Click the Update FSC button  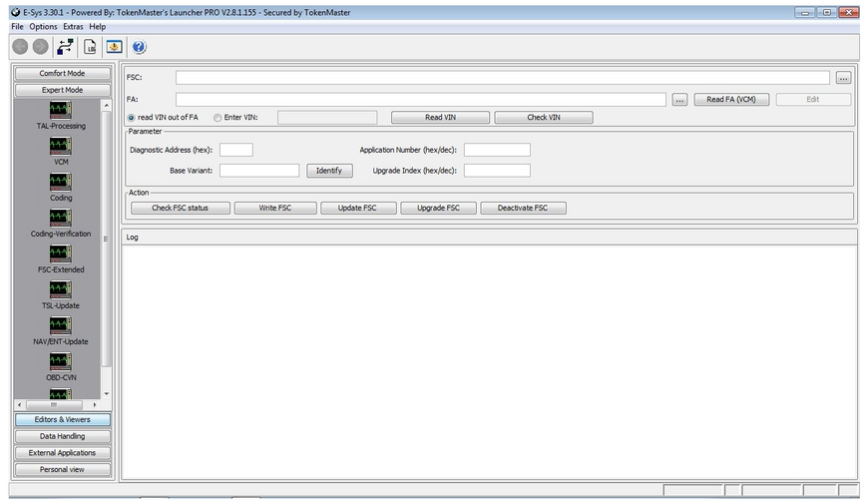click(x=357, y=209)
